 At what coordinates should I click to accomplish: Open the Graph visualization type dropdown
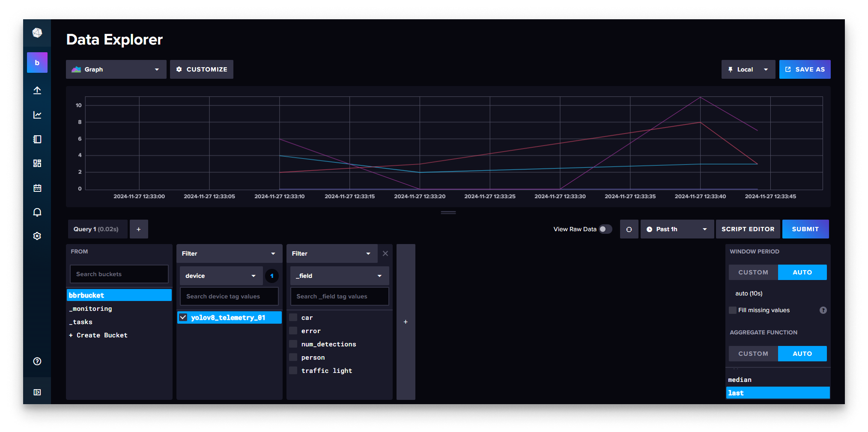(x=116, y=69)
